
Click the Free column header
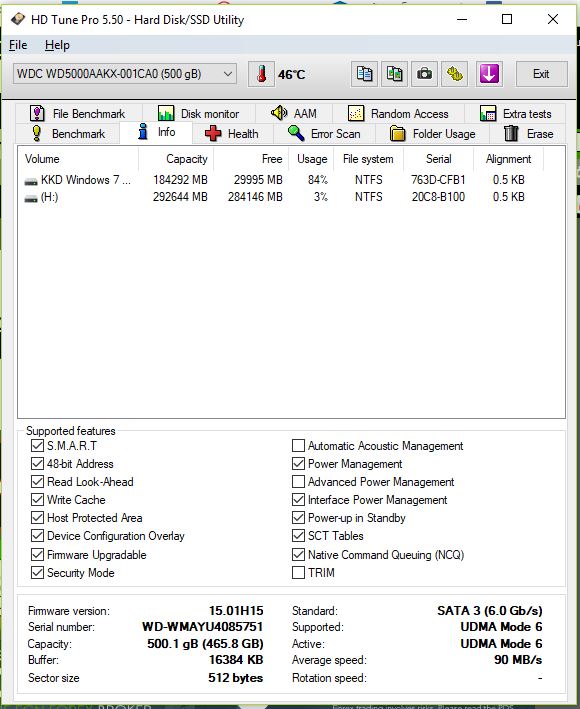click(x=251, y=159)
